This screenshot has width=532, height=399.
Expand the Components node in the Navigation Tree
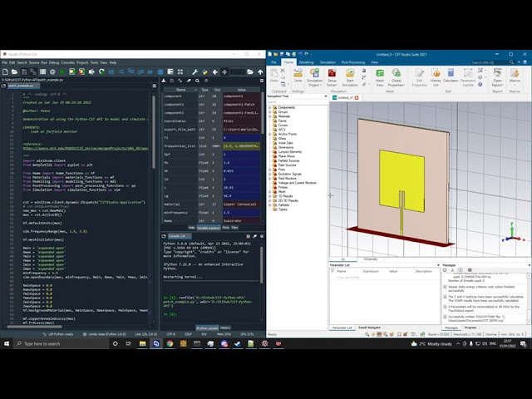[270, 107]
